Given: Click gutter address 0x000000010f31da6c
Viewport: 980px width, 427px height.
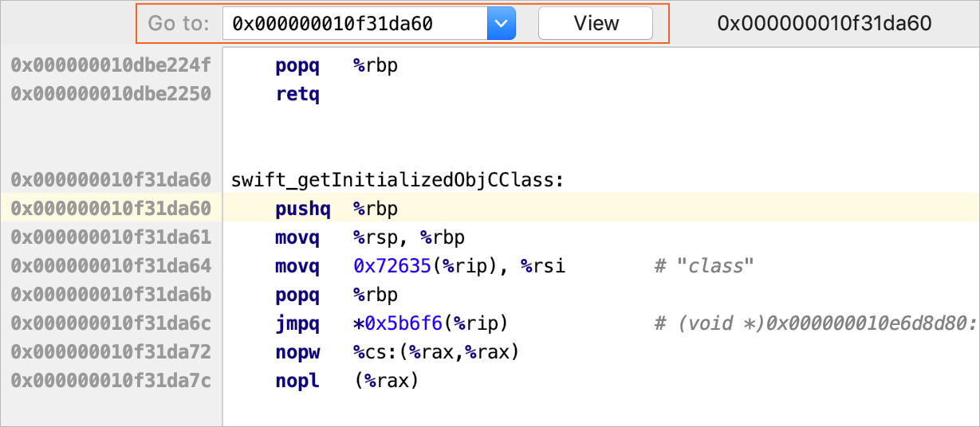Looking at the screenshot, I should [x=111, y=323].
